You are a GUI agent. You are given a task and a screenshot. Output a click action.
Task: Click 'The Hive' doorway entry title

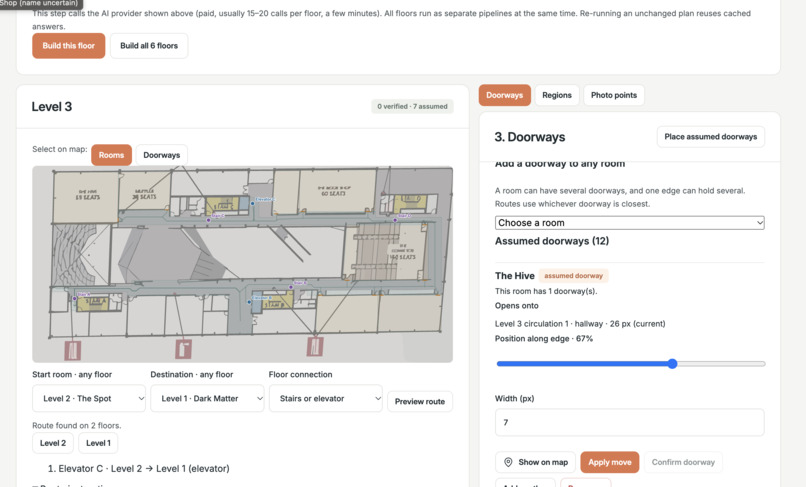tap(515, 276)
